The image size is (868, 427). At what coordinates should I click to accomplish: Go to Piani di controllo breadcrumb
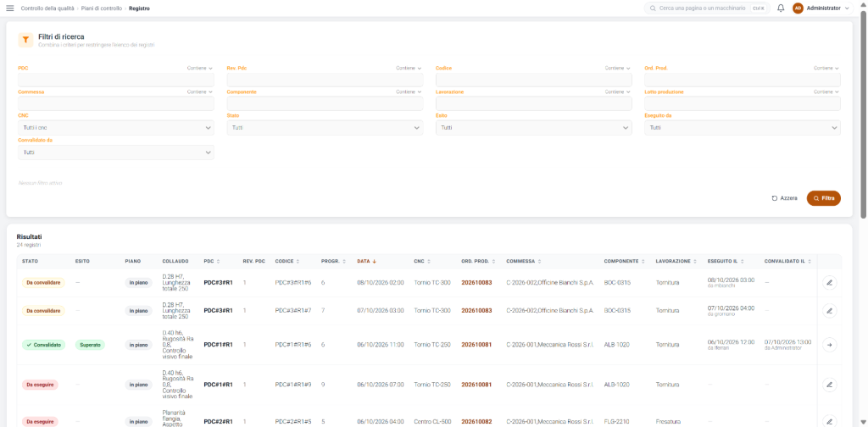click(101, 8)
